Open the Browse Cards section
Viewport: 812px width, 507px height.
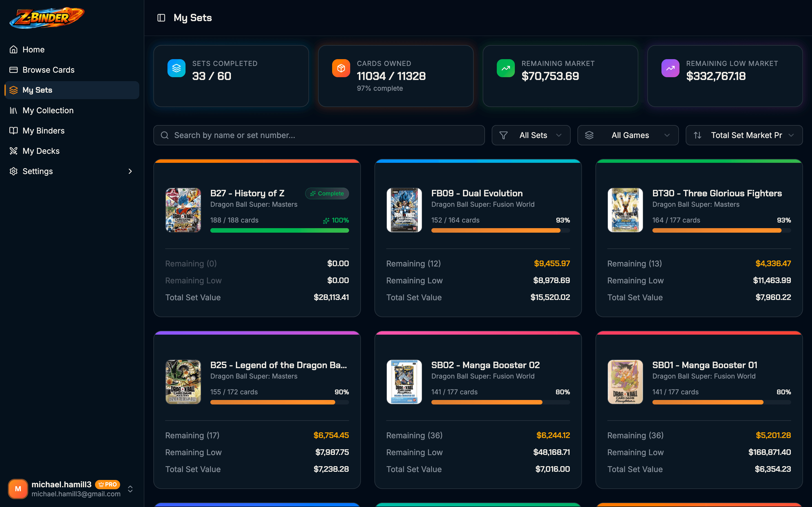(x=48, y=70)
